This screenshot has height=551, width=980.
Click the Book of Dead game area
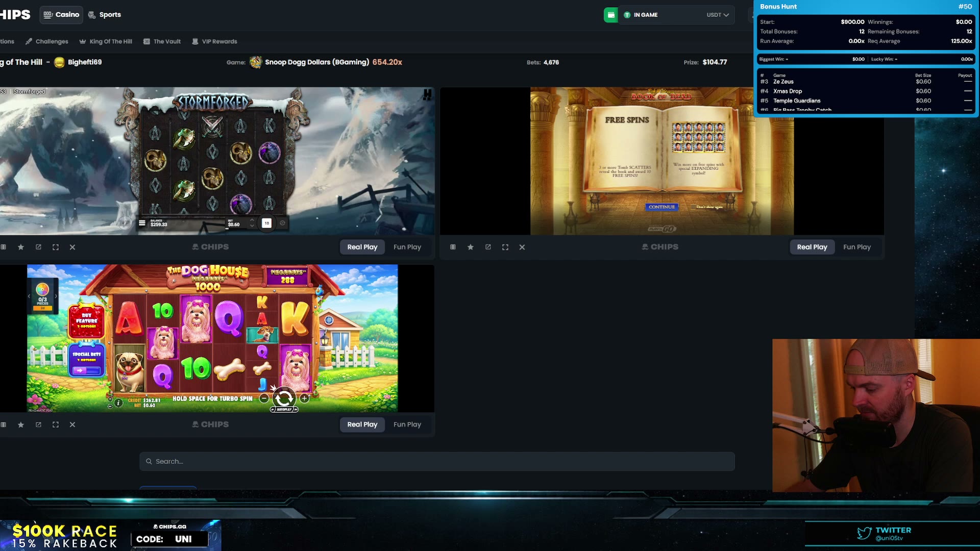[x=662, y=161]
